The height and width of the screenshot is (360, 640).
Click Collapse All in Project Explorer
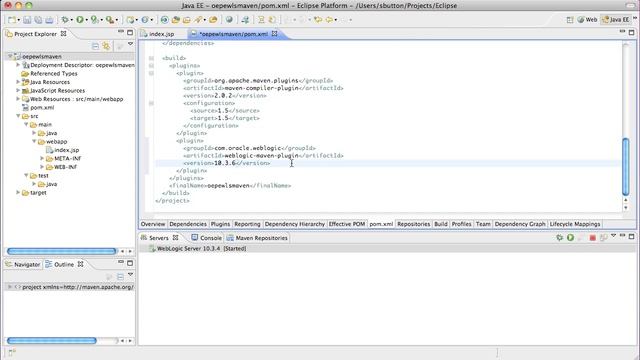[x=95, y=47]
